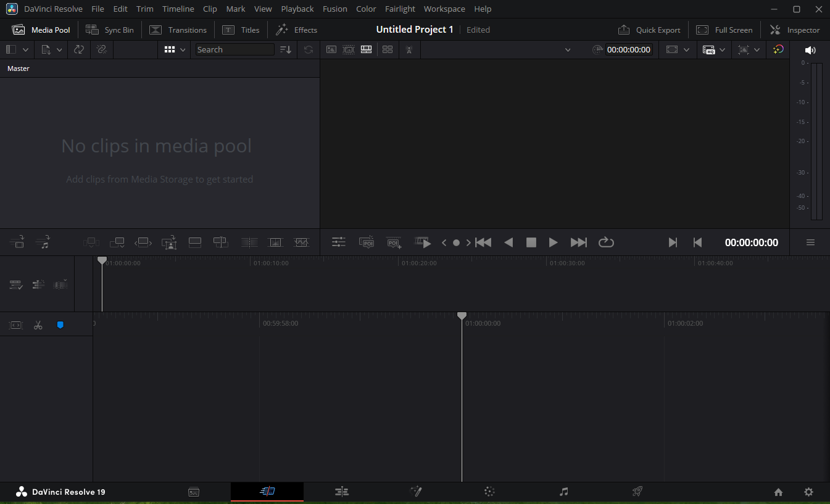This screenshot has height=504, width=830.
Task: Click Import Clip with arrow icon
Action: click(x=17, y=242)
